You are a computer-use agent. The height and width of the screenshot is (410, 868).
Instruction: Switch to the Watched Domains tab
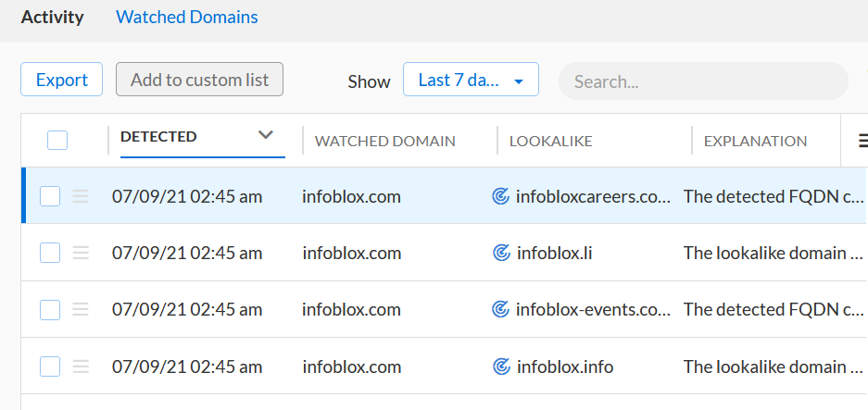click(187, 18)
